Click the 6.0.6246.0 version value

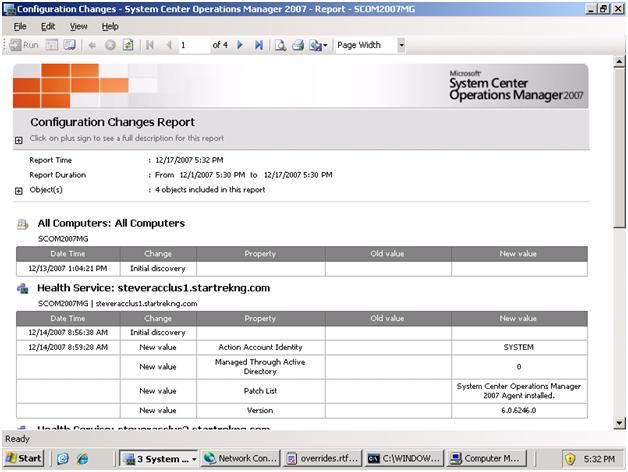tap(519, 410)
